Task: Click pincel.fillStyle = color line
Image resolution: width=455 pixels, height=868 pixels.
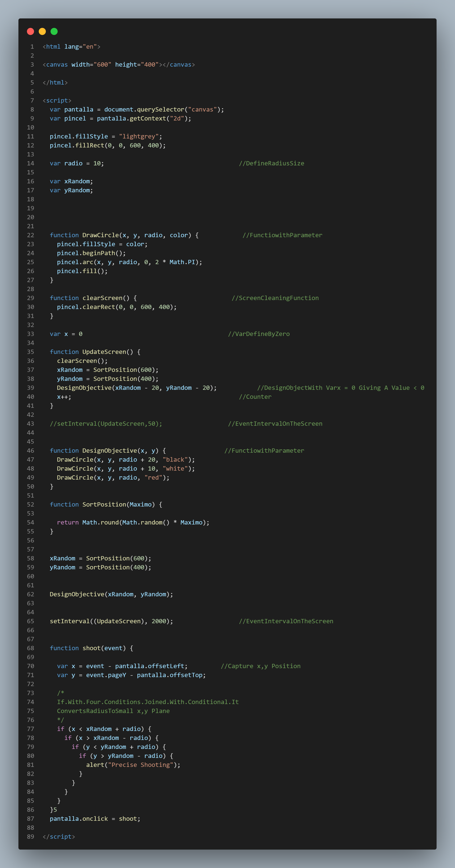Action: 102,244
